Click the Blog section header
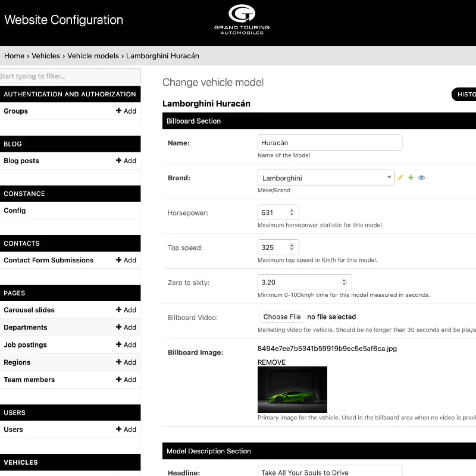This screenshot has height=476, width=476. (x=70, y=144)
